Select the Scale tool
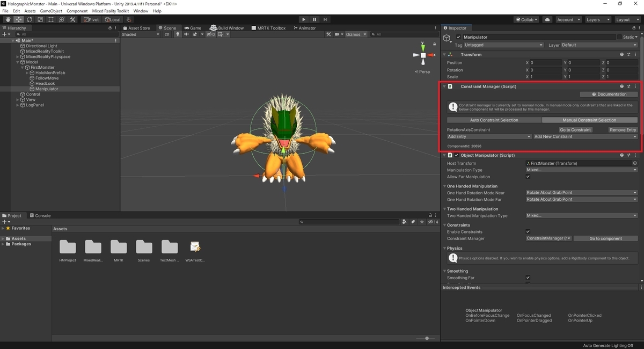 point(40,19)
